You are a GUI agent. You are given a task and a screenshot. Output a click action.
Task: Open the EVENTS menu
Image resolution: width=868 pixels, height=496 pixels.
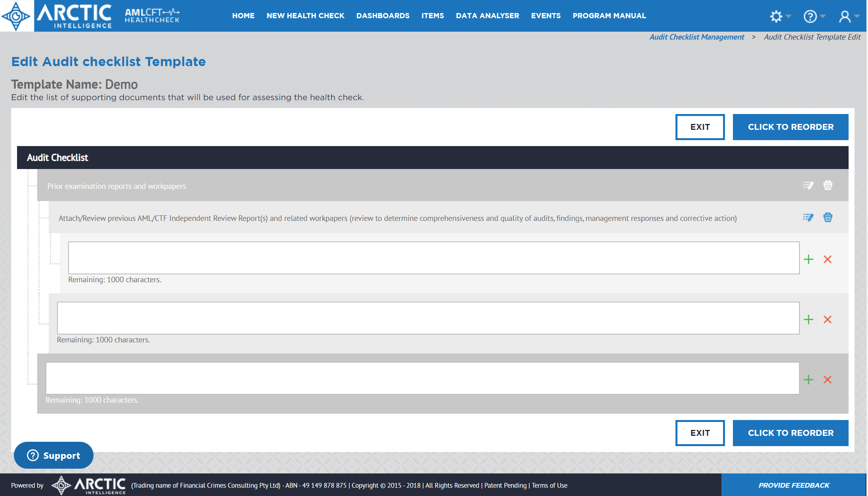[546, 16]
